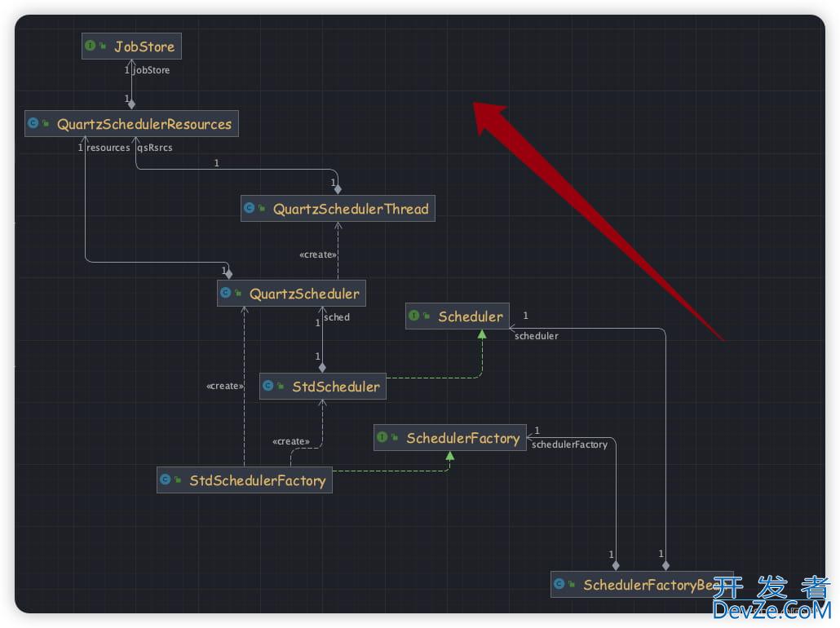This screenshot has height=628, width=840.
Task: Click the «create» label left of StdScheduler
Action: pyautogui.click(x=225, y=386)
